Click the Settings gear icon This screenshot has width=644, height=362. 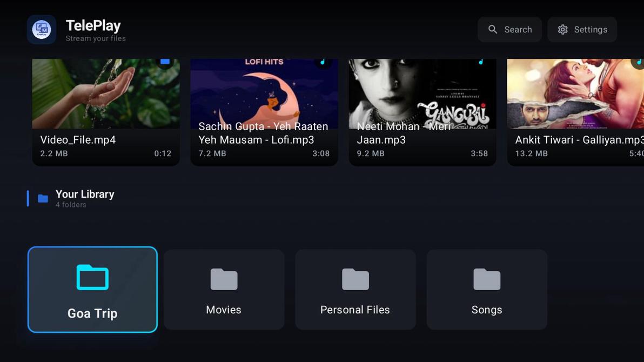point(562,30)
